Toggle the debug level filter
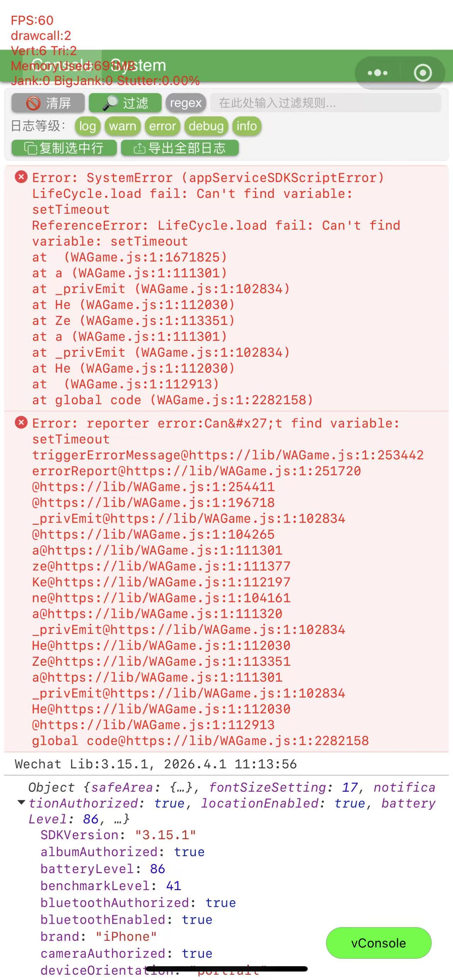Screen dimensions: 453x980 [206, 126]
